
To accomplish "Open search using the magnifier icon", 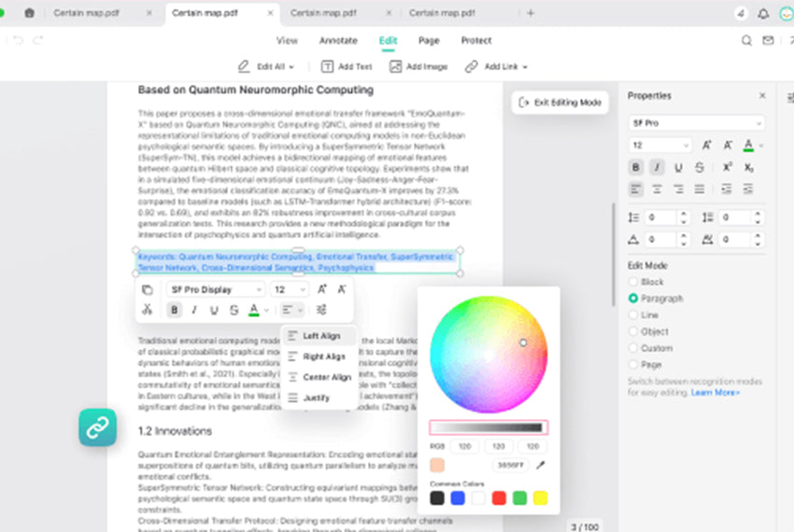I will [x=746, y=40].
